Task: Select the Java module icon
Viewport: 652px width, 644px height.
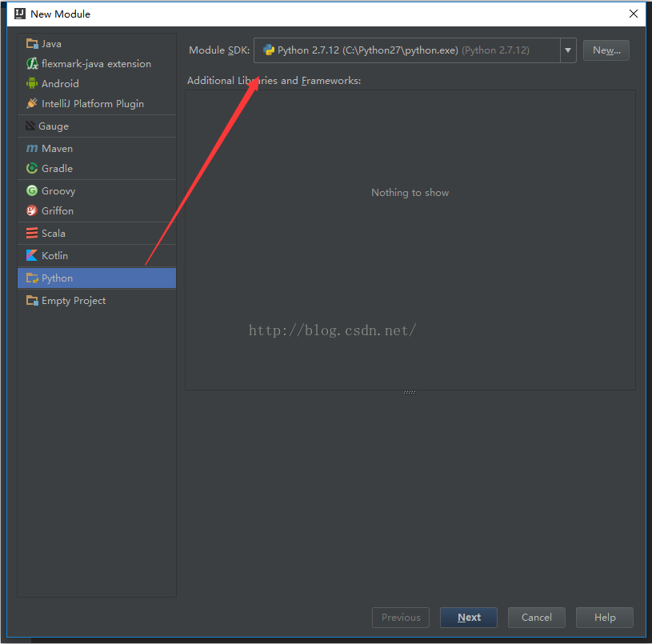Action: pyautogui.click(x=32, y=44)
